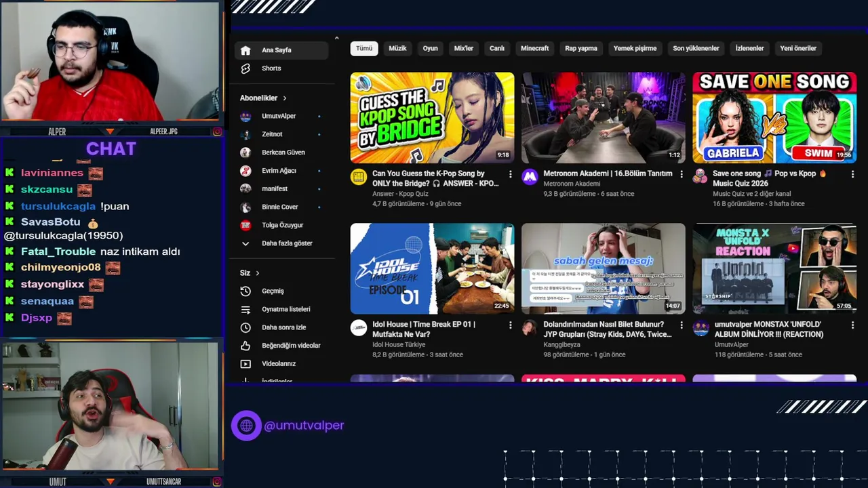
Task: Open the Daha sonra izle clock icon
Action: tap(245, 327)
